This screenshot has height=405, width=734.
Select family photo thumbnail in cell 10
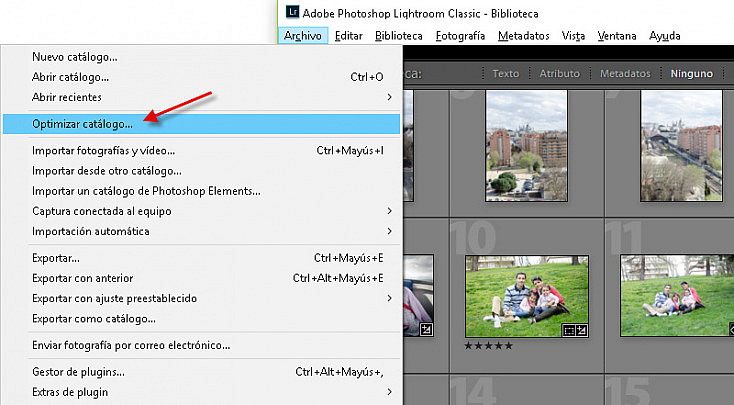[x=527, y=296]
